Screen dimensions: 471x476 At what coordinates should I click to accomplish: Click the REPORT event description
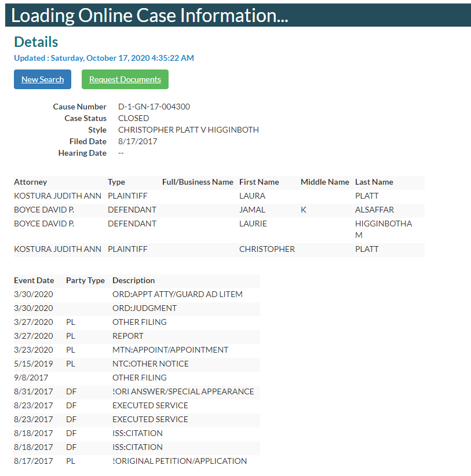pyautogui.click(x=127, y=336)
